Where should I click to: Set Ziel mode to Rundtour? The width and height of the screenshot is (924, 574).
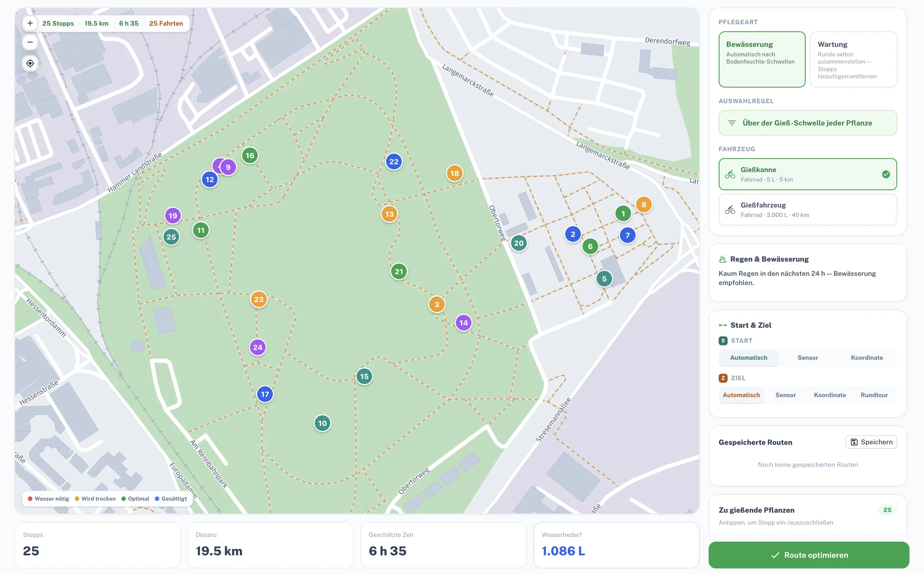pos(874,395)
